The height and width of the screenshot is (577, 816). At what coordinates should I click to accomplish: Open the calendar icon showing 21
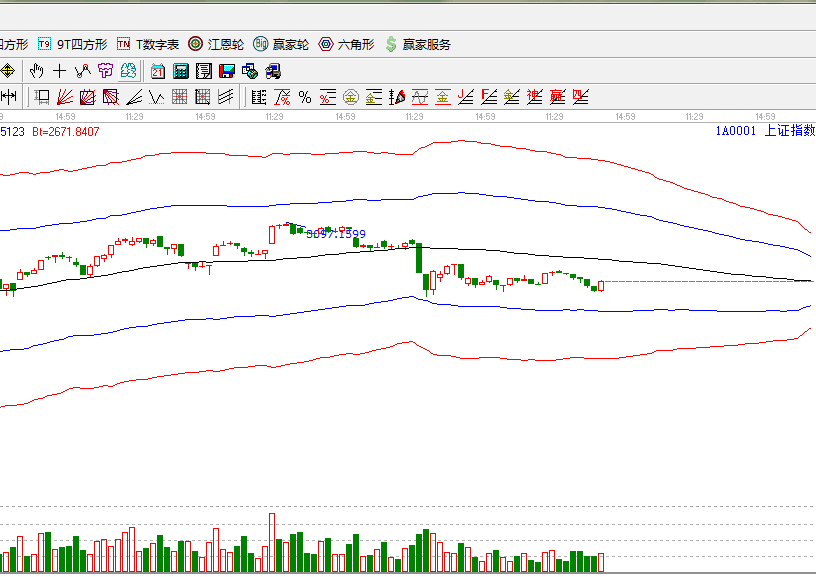tap(158, 71)
